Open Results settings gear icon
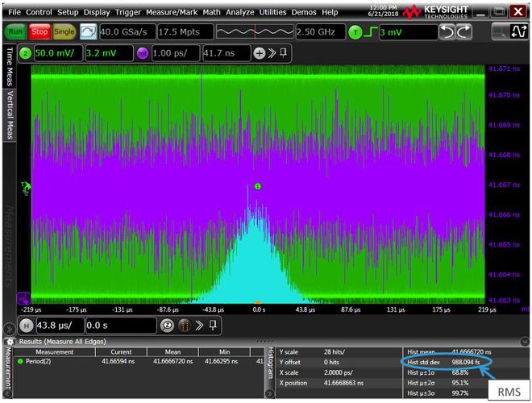The height and width of the screenshot is (403, 532). [10, 342]
